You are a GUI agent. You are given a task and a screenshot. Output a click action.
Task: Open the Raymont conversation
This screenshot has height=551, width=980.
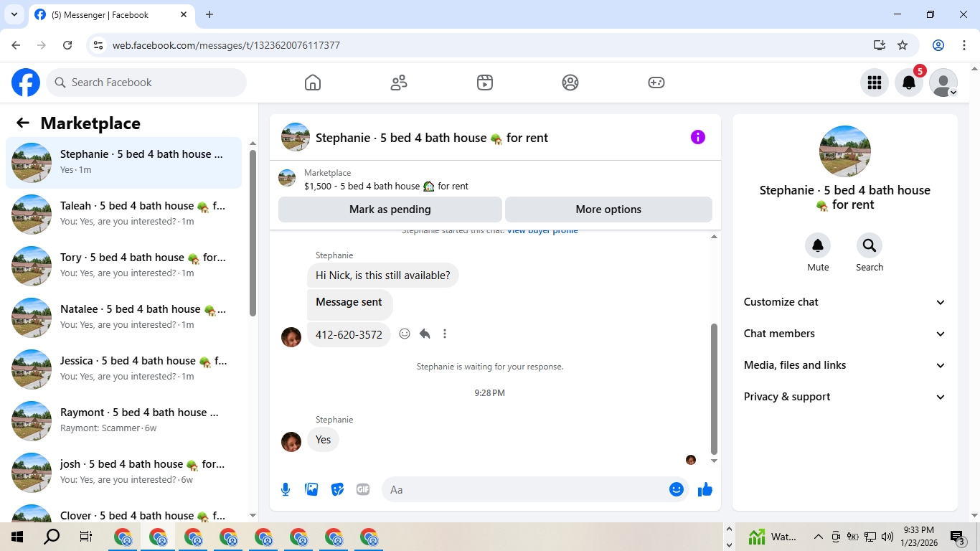124,421
